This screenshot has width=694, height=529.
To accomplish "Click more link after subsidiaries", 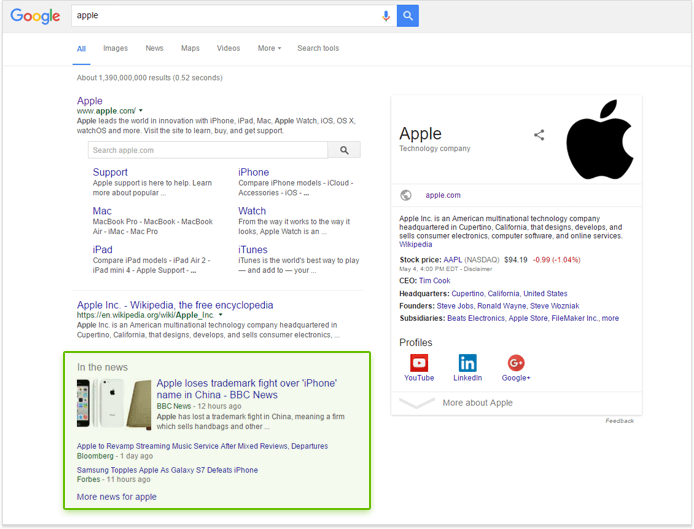I will (610, 318).
